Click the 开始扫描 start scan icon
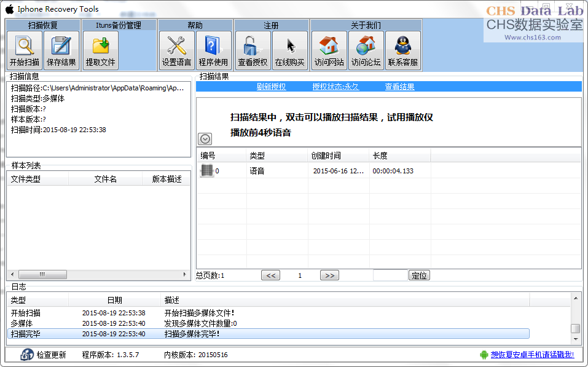This screenshot has height=367, width=588. click(25, 50)
